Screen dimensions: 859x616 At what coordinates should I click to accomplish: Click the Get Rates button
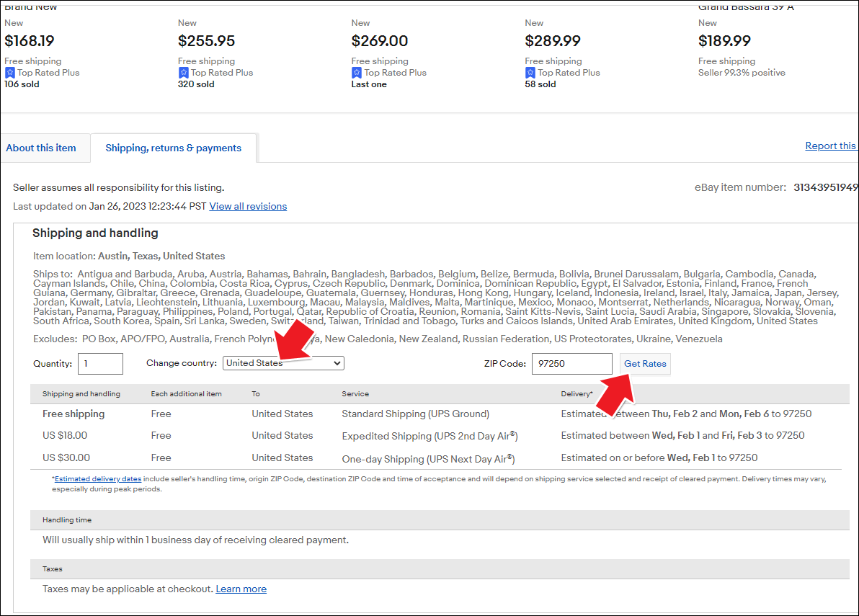(645, 364)
